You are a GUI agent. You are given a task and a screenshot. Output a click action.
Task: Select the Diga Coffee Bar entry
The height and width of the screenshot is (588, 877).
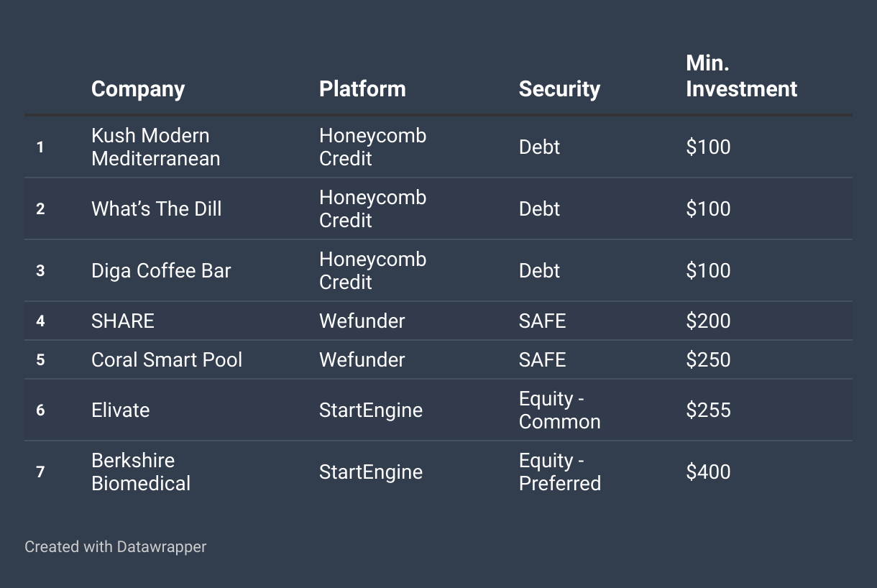point(161,271)
